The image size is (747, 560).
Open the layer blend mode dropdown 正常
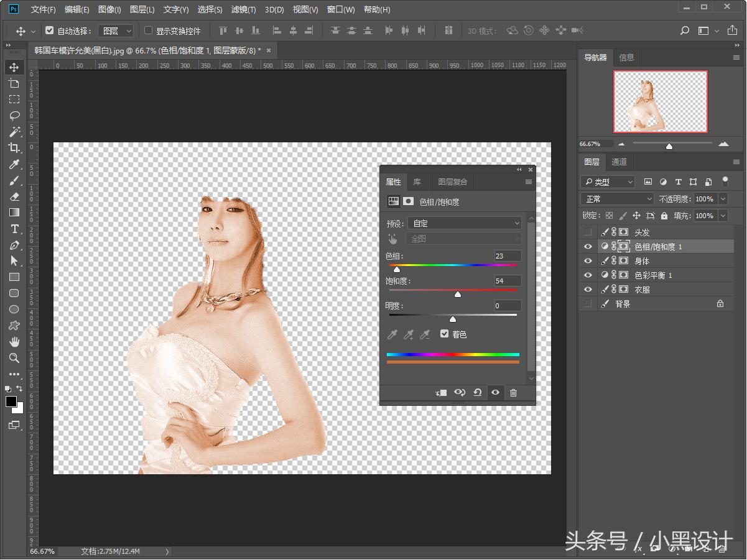tap(616, 199)
